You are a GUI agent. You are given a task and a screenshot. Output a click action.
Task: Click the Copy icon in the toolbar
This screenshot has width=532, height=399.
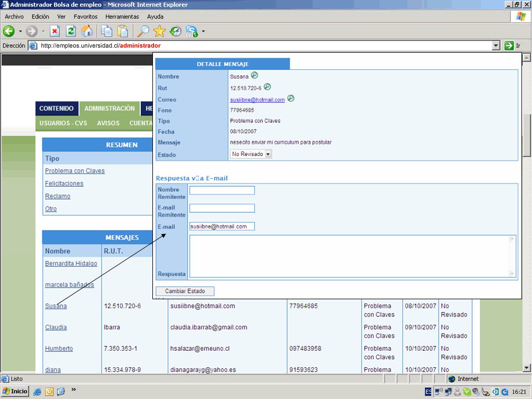(107, 31)
